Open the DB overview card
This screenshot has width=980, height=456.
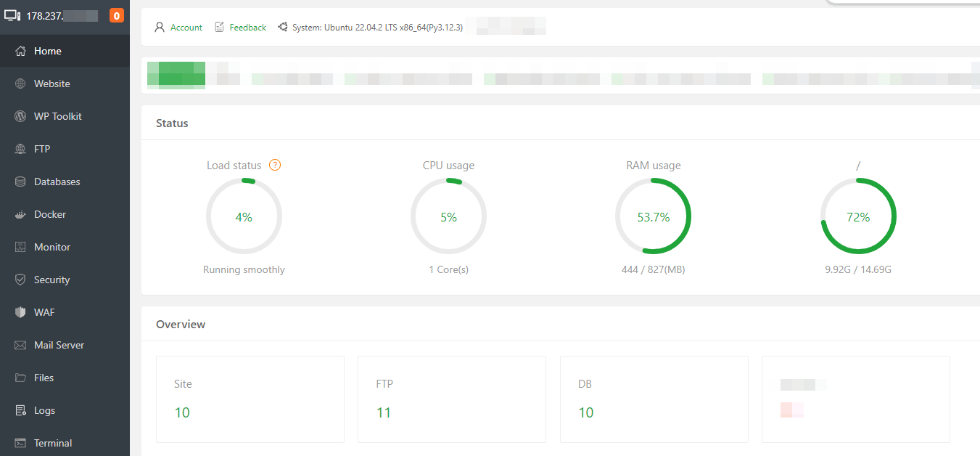pyautogui.click(x=654, y=399)
